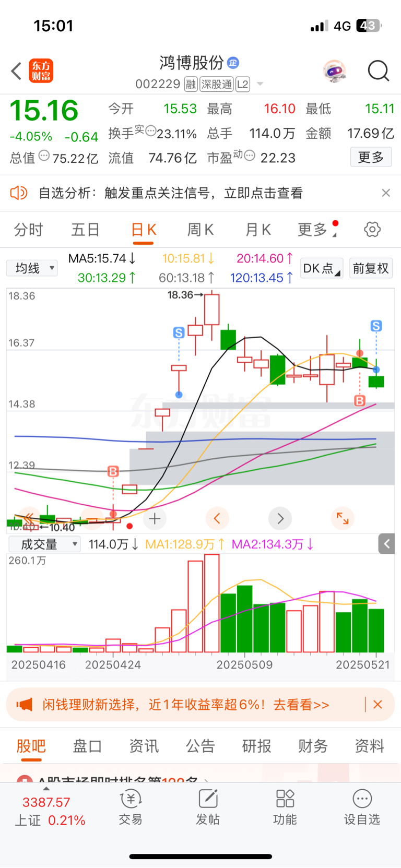The image size is (401, 868).
Task: Tap the upper-left S sell marker
Action: pos(179,332)
